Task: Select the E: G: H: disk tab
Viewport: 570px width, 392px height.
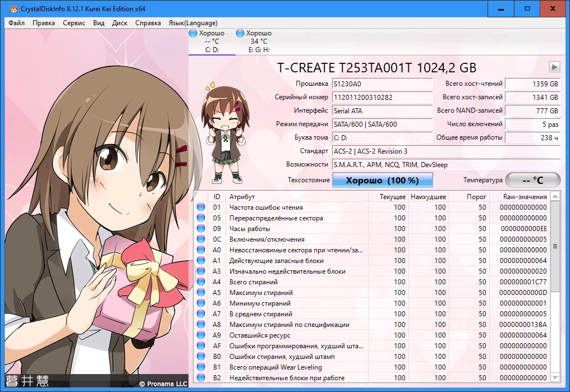Action: tap(259, 41)
